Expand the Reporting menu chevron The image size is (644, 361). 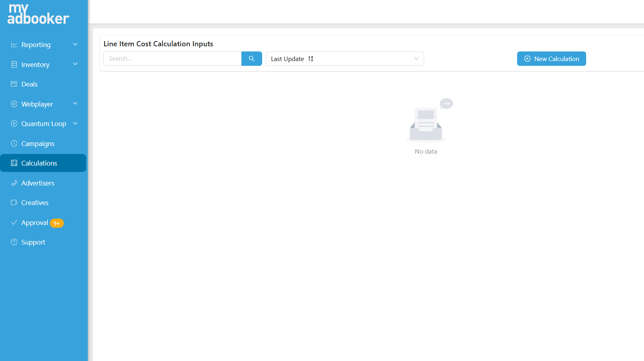(75, 44)
